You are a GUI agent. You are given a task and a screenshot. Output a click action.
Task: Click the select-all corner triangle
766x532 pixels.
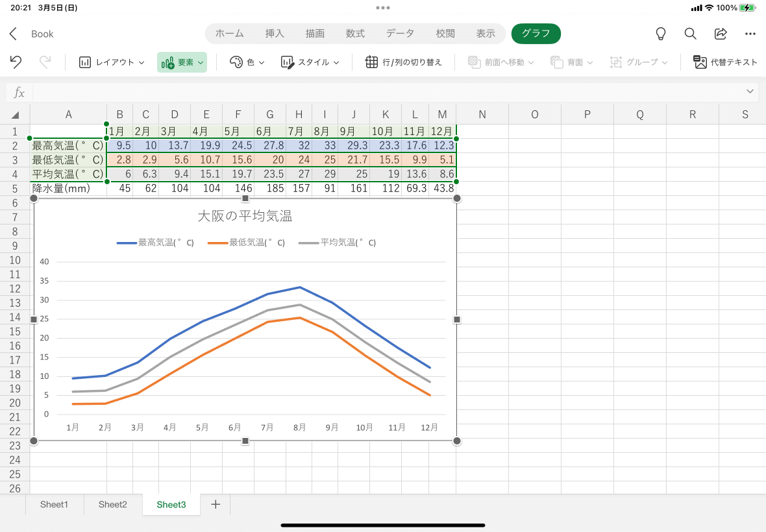(16, 115)
